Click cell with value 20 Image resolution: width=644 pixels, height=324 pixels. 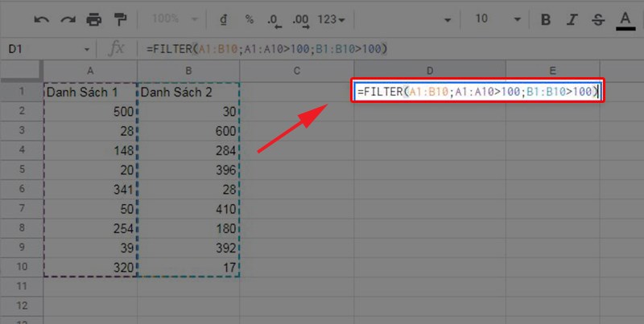pos(90,170)
